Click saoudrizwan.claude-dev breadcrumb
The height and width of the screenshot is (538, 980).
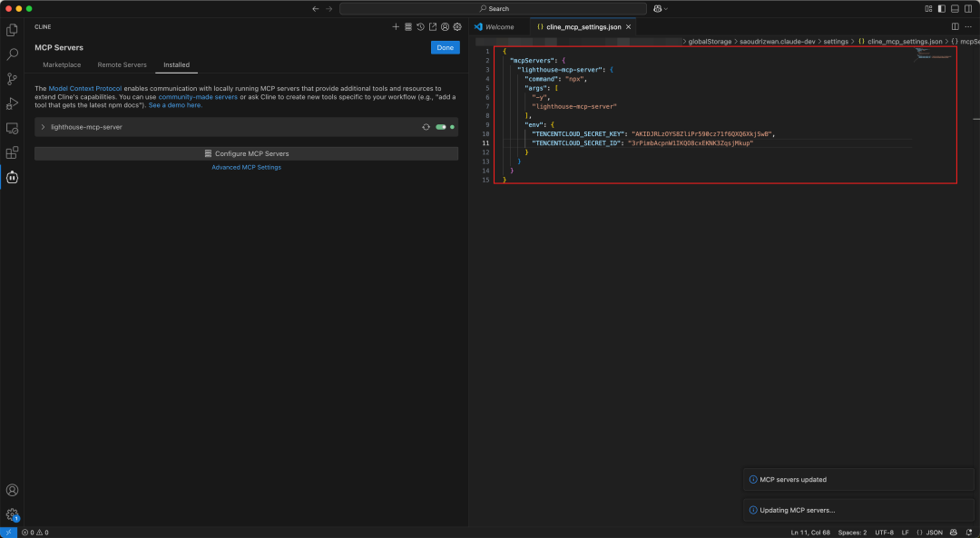[778, 42]
